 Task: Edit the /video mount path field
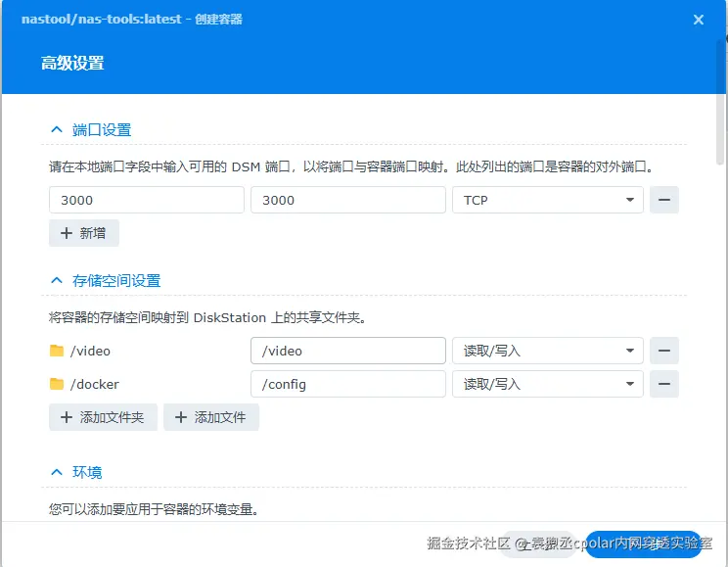(x=348, y=351)
